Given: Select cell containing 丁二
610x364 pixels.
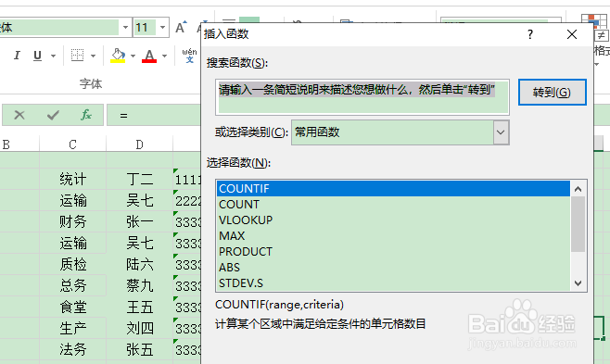Looking at the screenshot, I should tap(139, 179).
